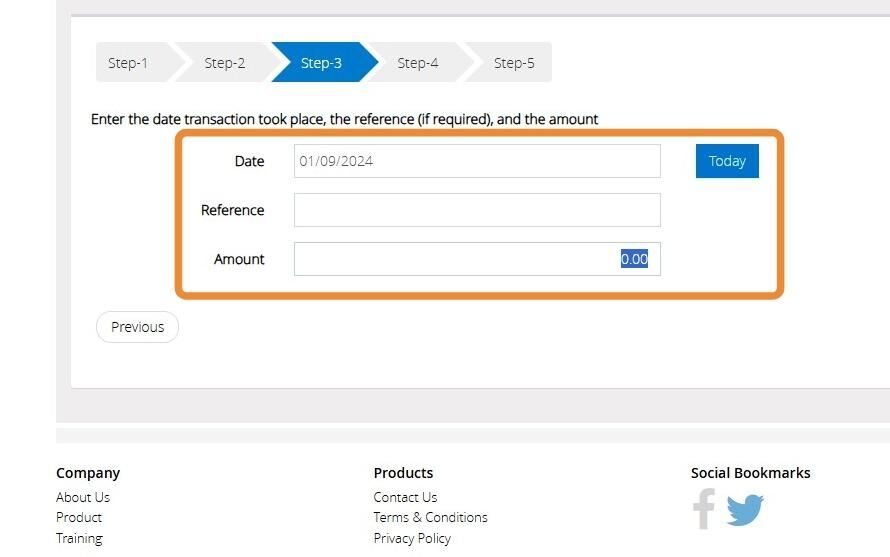This screenshot has height=557, width=890.
Task: Open the Product footer link
Action: [x=79, y=517]
